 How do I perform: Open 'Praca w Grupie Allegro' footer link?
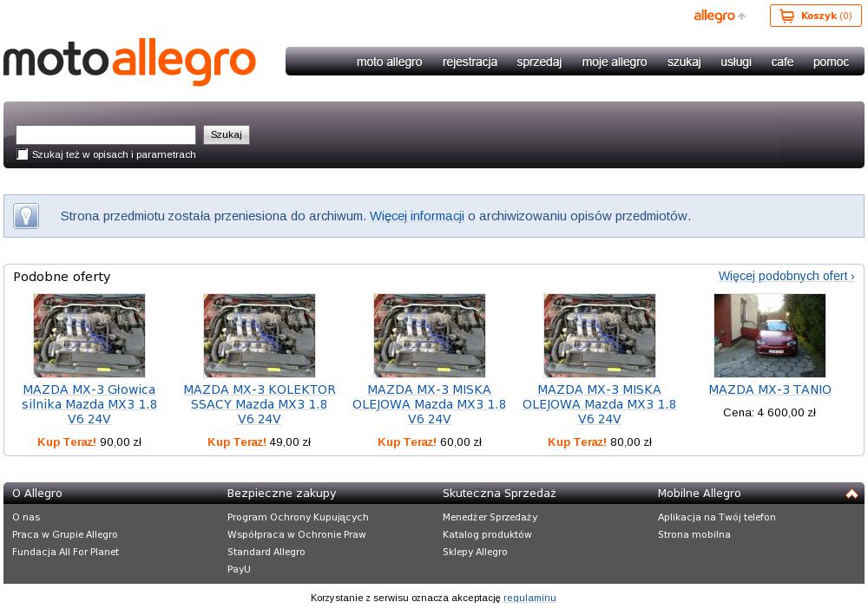[65, 534]
